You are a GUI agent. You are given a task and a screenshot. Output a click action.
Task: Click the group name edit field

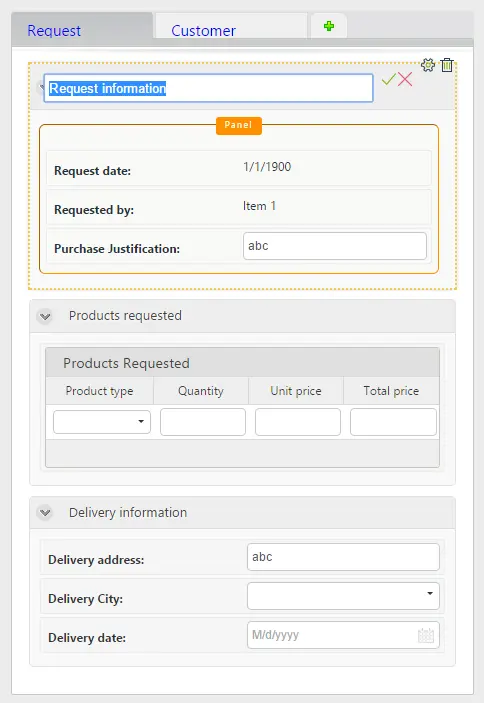pos(208,88)
